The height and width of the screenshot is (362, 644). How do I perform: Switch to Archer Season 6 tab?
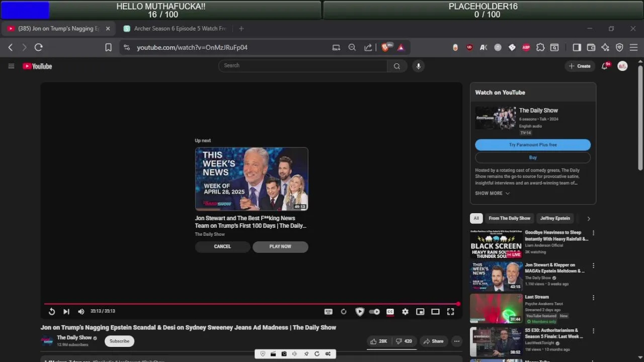175,29
